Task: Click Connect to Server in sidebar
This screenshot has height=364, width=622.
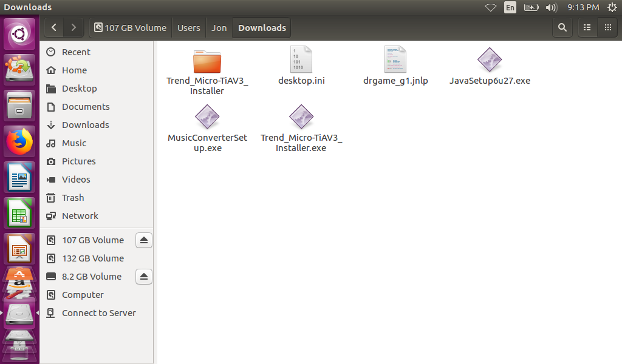Action: click(x=98, y=313)
